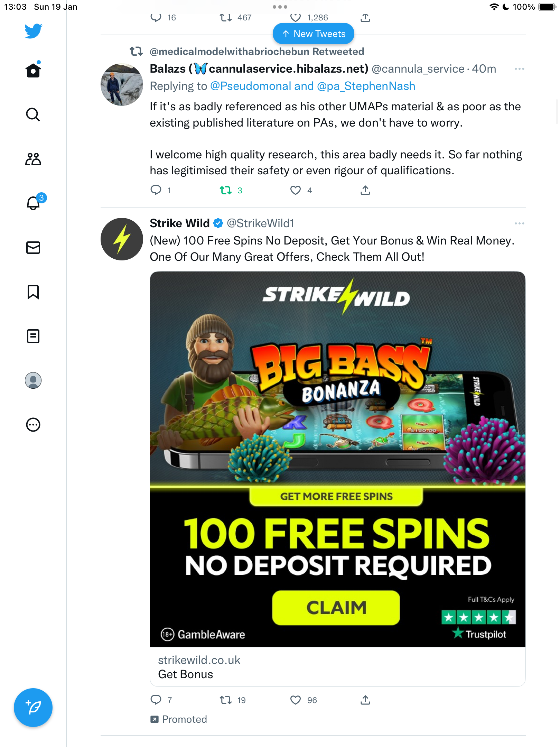Like the Strike Wild promoted tweet
560x747 pixels.
tap(296, 700)
